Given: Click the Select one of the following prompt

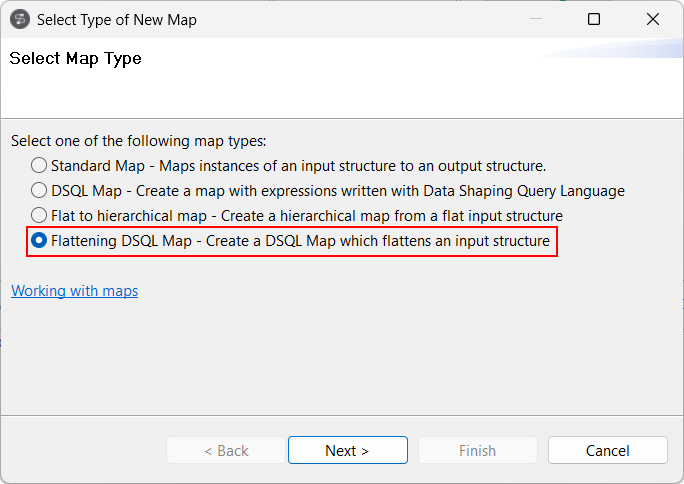Looking at the screenshot, I should (139, 141).
